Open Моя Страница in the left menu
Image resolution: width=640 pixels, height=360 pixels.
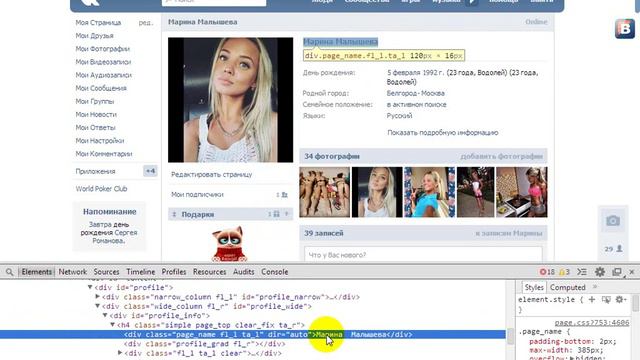tap(98, 23)
